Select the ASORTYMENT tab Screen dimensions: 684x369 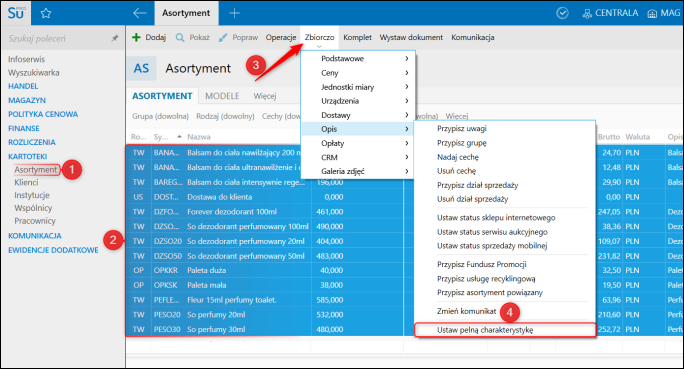(x=162, y=96)
